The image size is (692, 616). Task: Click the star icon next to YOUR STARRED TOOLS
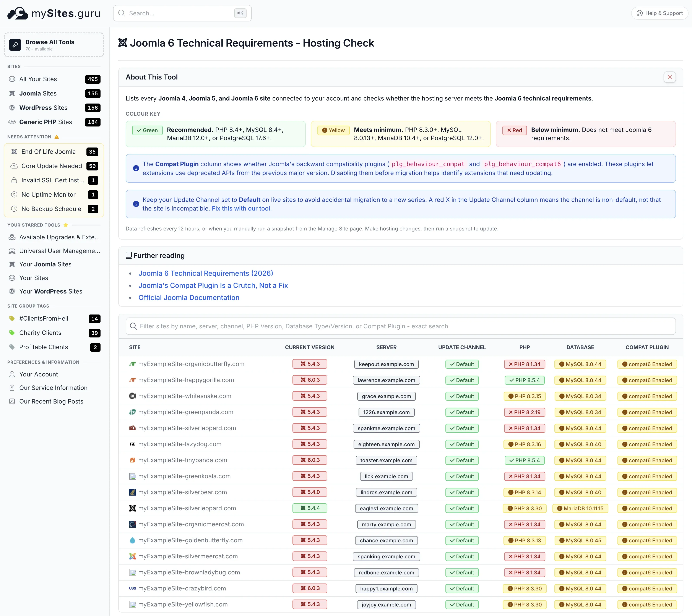coord(66,225)
